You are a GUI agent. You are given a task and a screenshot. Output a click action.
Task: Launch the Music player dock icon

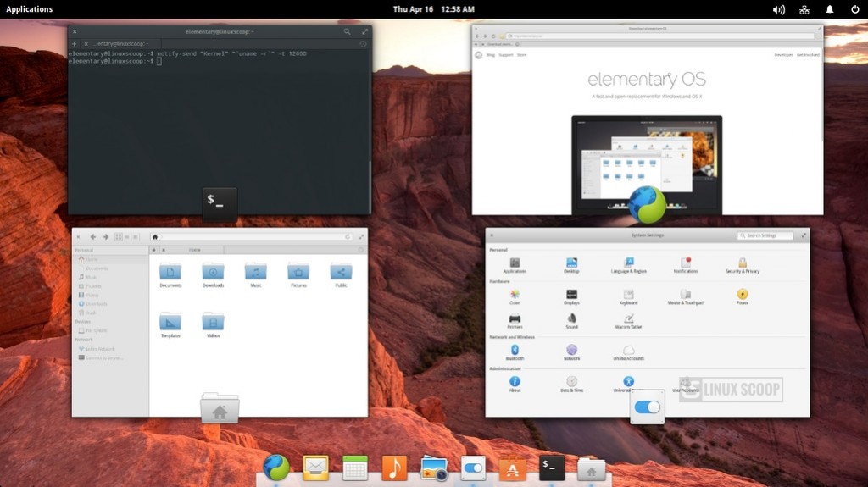pos(394,468)
